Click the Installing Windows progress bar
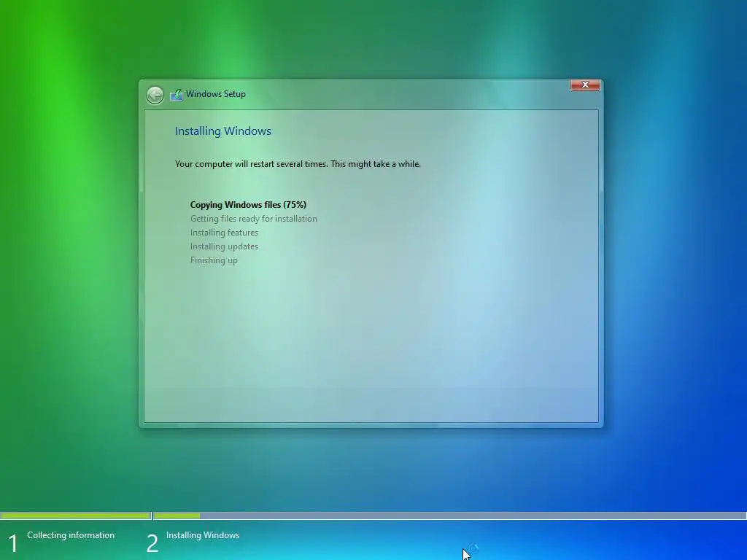Image resolution: width=747 pixels, height=560 pixels. pyautogui.click(x=449, y=516)
